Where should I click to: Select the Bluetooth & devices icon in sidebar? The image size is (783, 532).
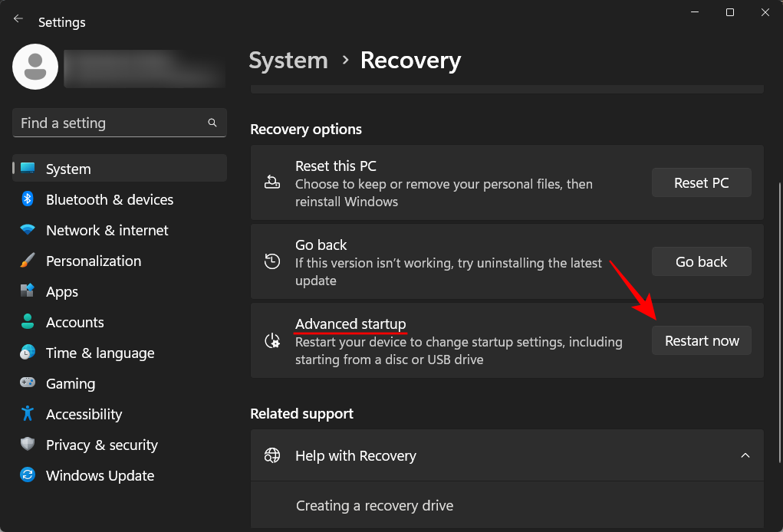click(x=27, y=199)
